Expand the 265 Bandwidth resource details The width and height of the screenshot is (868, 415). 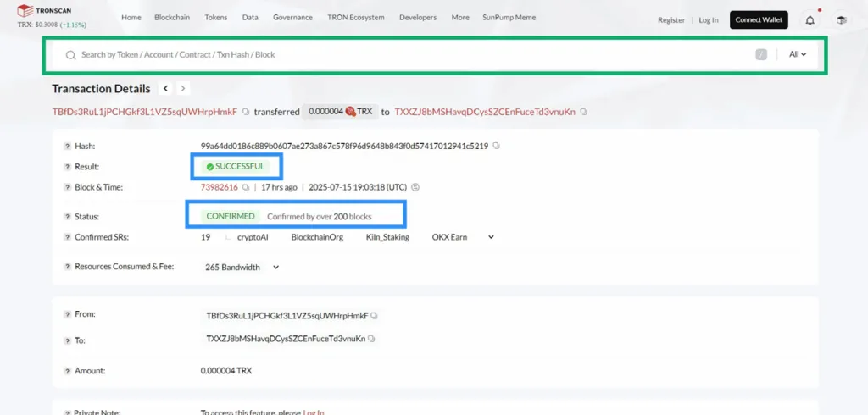[275, 268]
